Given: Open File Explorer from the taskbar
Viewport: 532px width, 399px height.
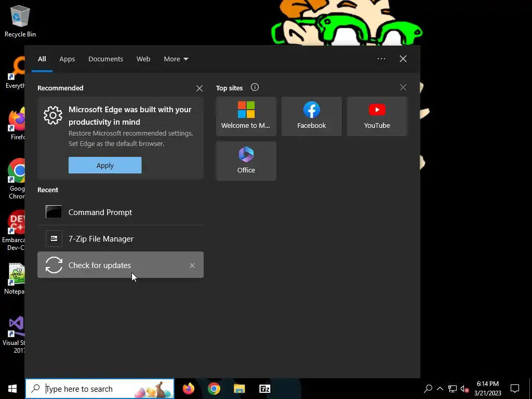Looking at the screenshot, I should pos(239,389).
